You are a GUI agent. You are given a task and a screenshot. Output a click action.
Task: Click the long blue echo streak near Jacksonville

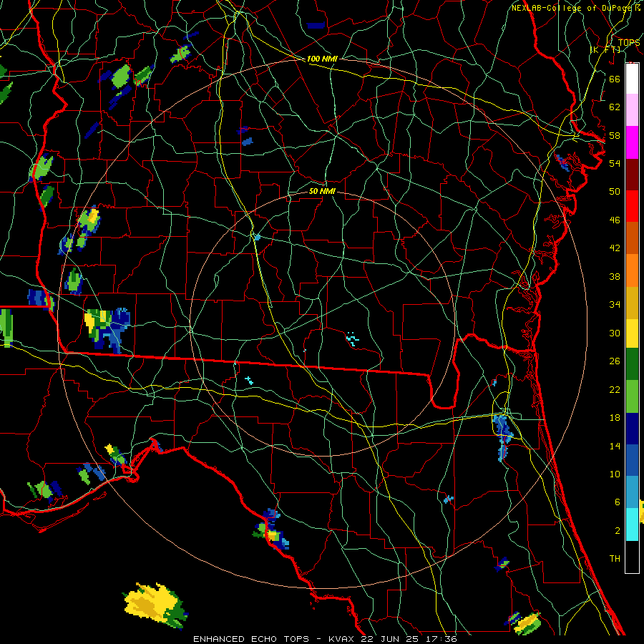[x=502, y=437]
